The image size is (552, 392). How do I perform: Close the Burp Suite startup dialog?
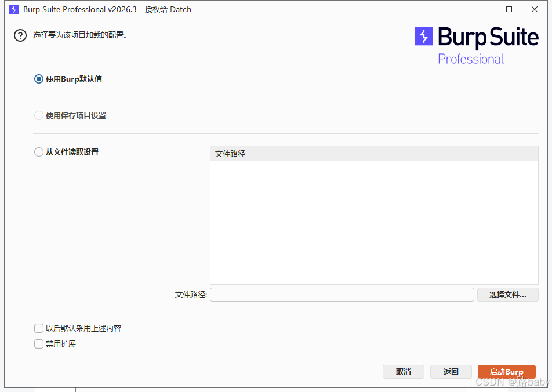(535, 9)
